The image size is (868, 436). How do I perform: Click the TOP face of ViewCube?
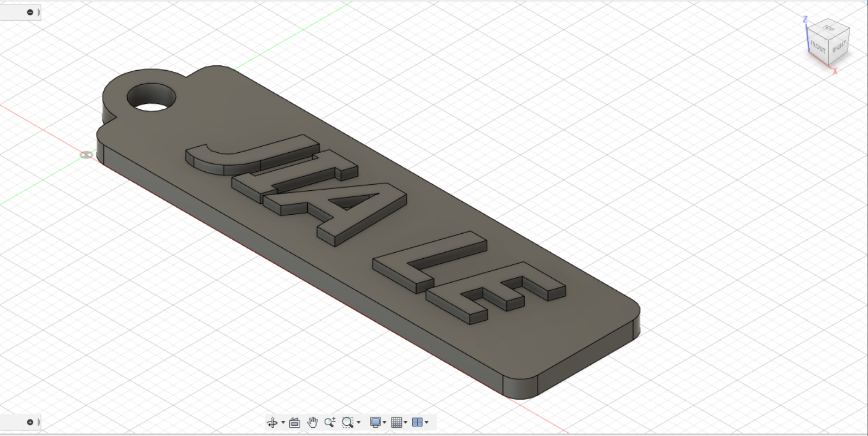pyautogui.click(x=828, y=28)
